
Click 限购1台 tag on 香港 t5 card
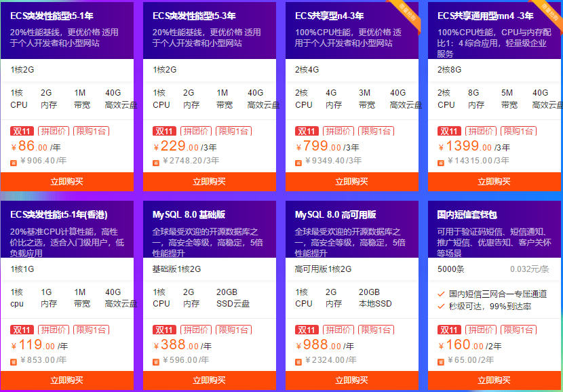(x=91, y=330)
